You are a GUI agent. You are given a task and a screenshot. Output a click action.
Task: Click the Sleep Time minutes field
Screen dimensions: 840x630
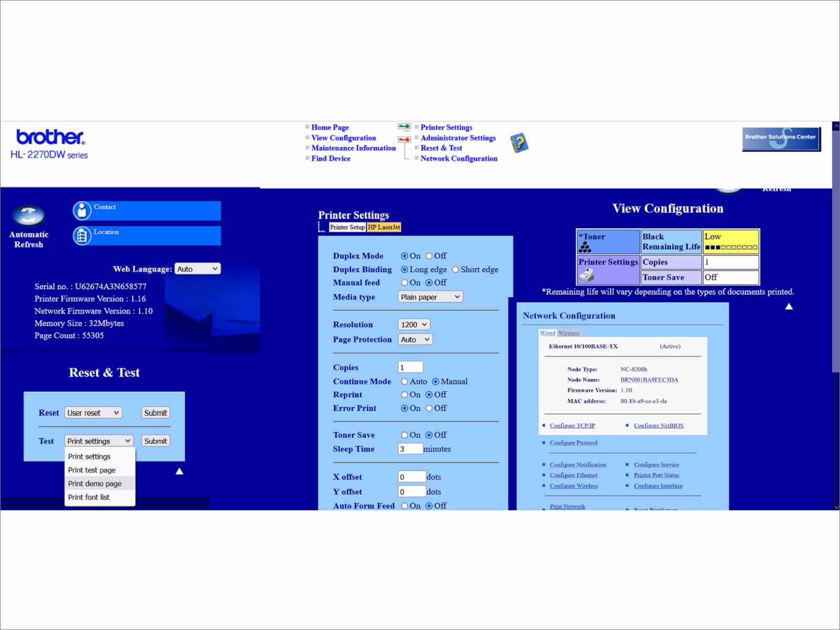pyautogui.click(x=411, y=449)
